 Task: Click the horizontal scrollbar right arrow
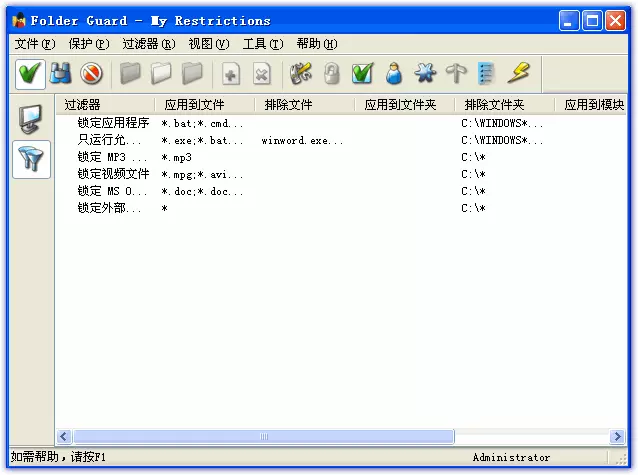tap(613, 437)
